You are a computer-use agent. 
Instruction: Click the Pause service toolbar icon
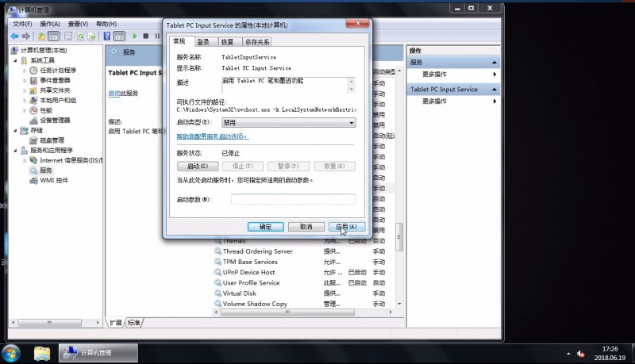pos(157,36)
